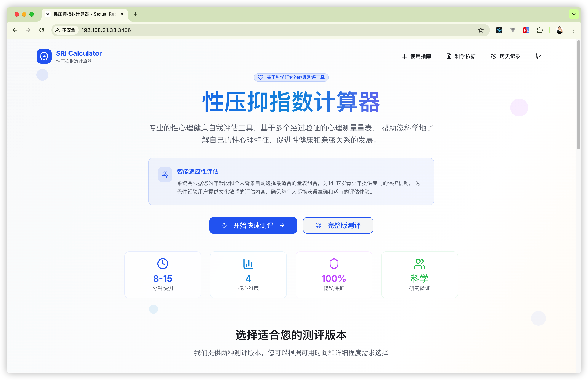Open the GitHub repository icon link
This screenshot has height=380, width=588.
[538, 56]
